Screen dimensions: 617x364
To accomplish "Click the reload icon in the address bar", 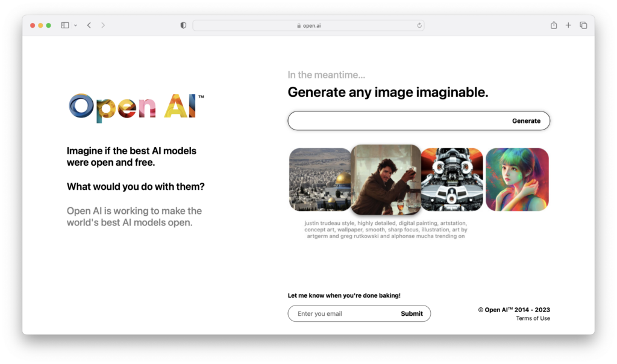I will coord(419,25).
